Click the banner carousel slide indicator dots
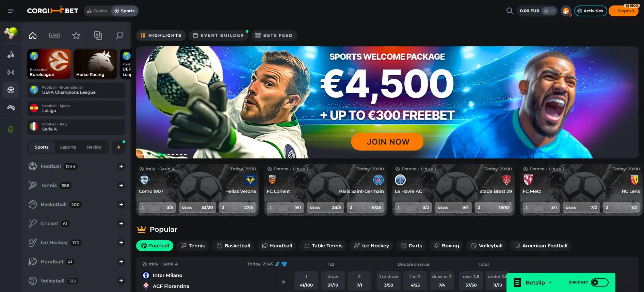 tap(164, 154)
